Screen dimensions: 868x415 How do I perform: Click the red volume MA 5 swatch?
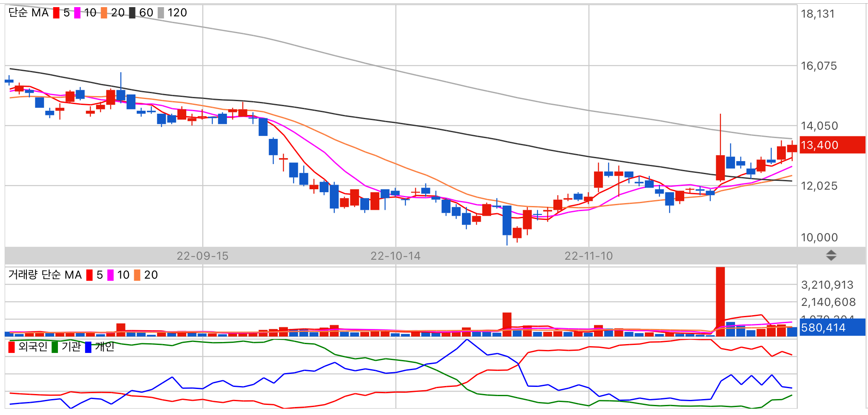click(89, 275)
